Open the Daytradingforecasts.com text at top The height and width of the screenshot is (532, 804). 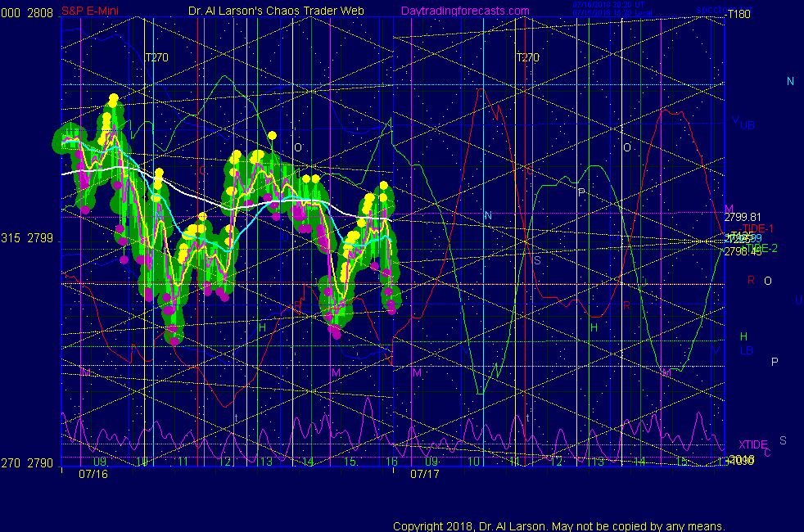(x=465, y=11)
